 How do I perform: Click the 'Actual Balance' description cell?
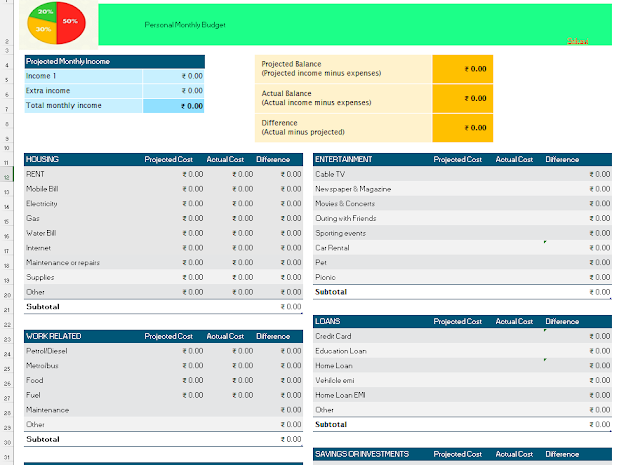343,98
